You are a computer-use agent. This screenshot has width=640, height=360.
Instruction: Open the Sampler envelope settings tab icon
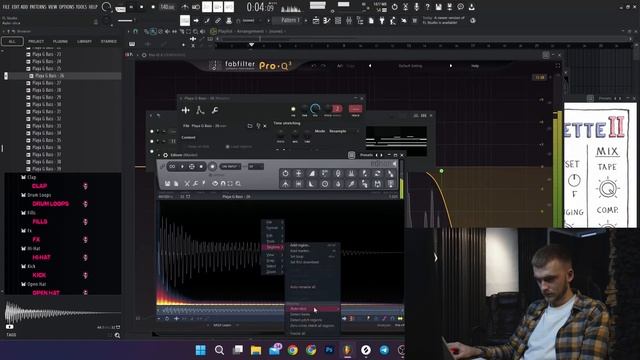[x=200, y=110]
